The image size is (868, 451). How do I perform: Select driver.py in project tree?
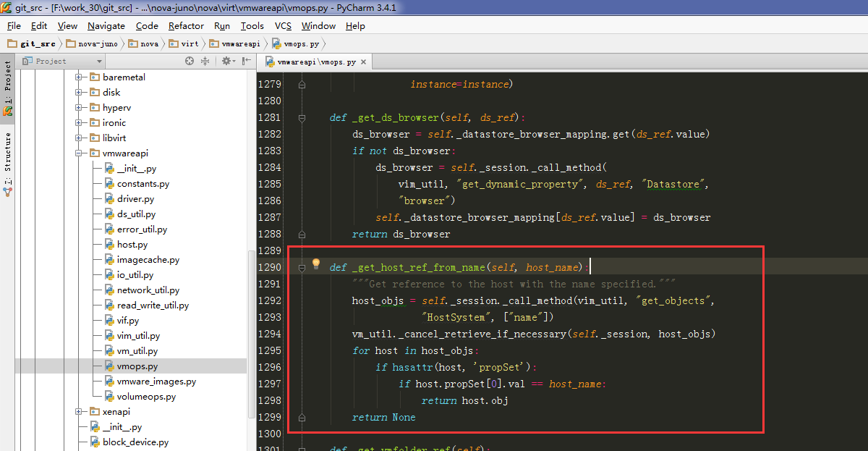pos(129,198)
